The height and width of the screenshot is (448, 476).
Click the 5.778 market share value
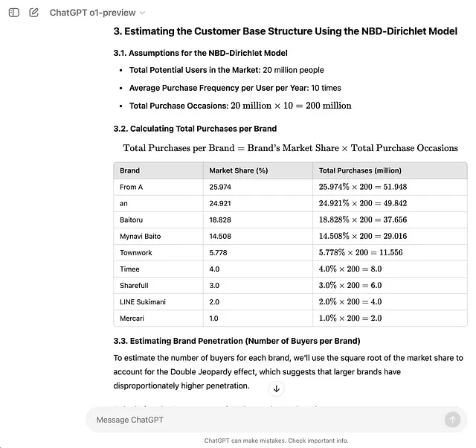pyautogui.click(x=218, y=253)
